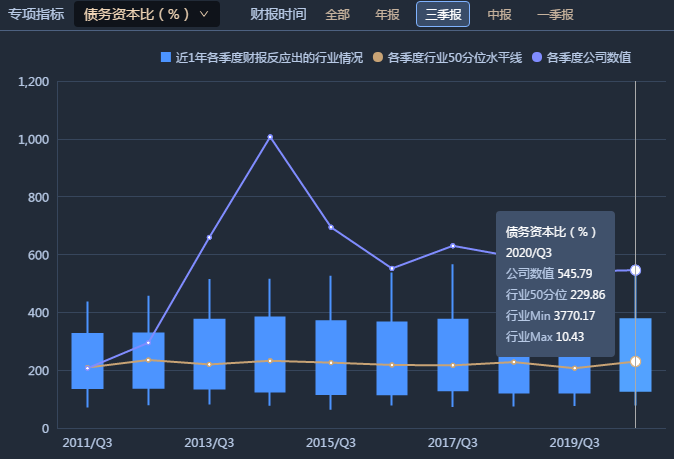Viewport: 674px width, 459px height.
Task: Toggle the 各季度公司数值 legend item
Action: pyautogui.click(x=586, y=58)
